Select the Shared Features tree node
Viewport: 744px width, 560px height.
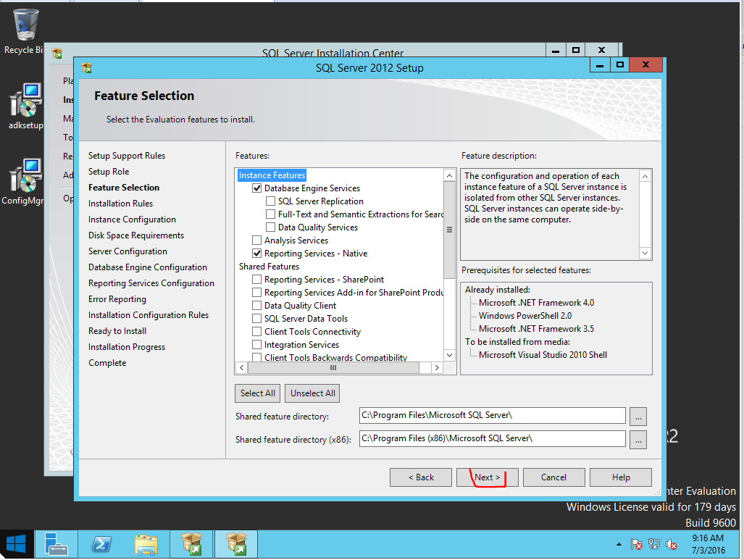tap(269, 267)
